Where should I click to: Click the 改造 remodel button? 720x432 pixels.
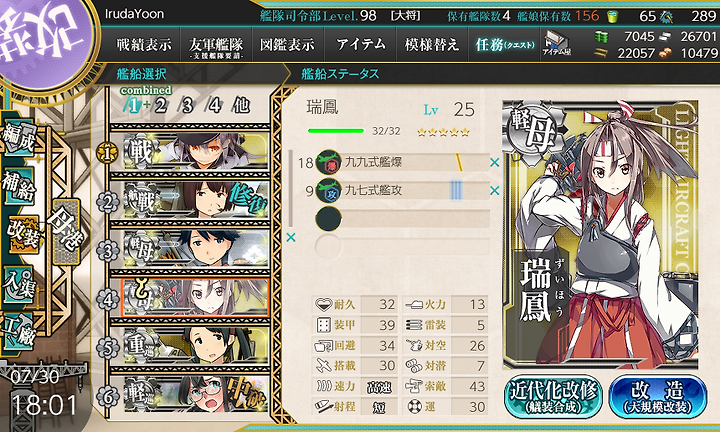pyautogui.click(x=658, y=396)
